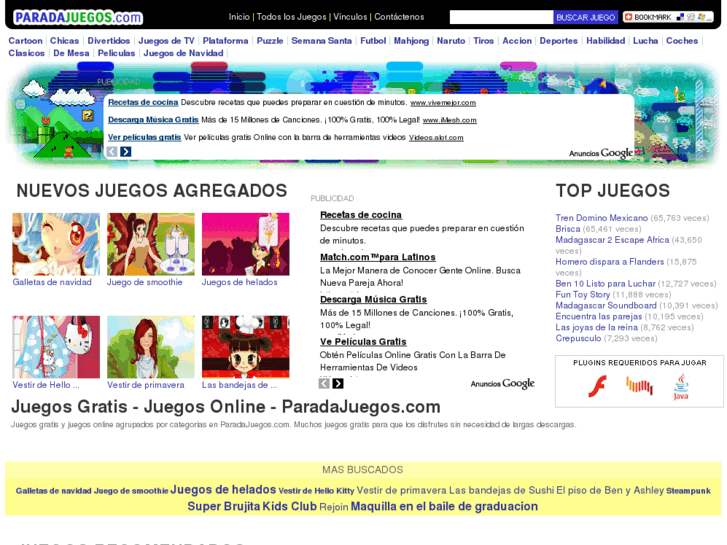727x545 pixels.
Task: Click Rejoin tag in Mas Buscados
Action: point(333,507)
